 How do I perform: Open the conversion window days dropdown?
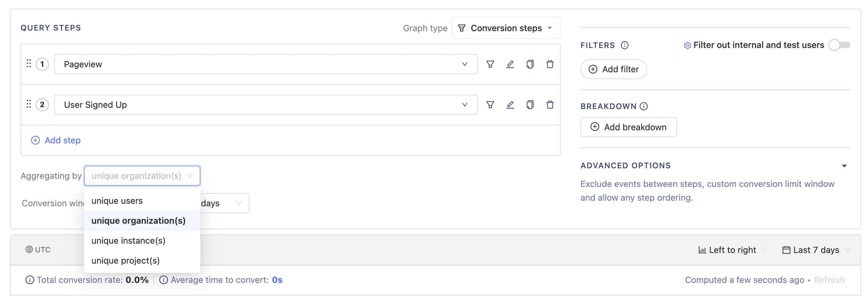point(239,203)
